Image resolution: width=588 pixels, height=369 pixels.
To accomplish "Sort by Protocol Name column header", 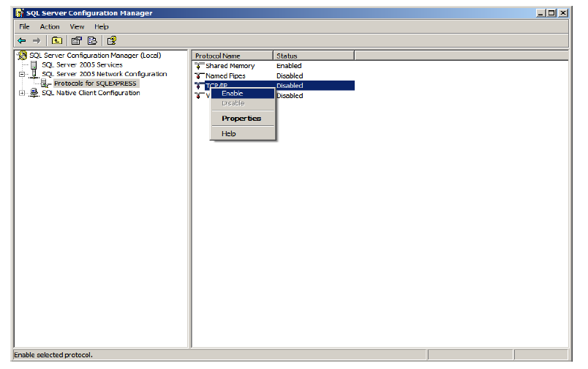I will click(232, 56).
